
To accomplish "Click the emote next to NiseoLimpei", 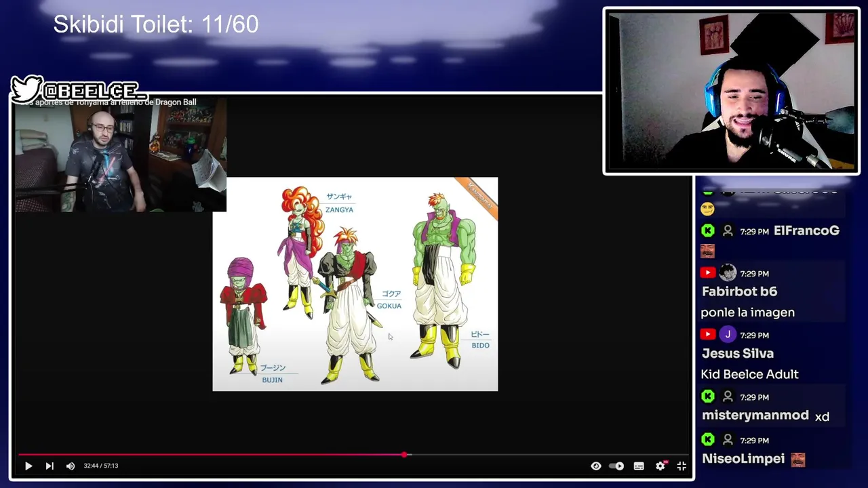I will coord(797,460).
